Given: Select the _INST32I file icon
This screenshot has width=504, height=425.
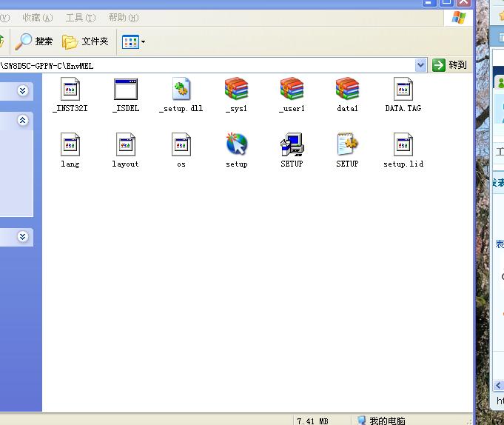Looking at the screenshot, I should [70, 90].
